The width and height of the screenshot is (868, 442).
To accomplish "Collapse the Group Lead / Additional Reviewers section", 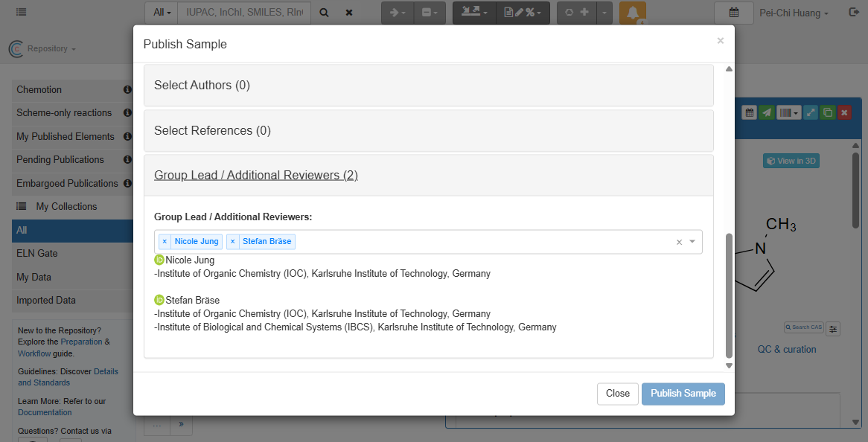I will coord(255,176).
